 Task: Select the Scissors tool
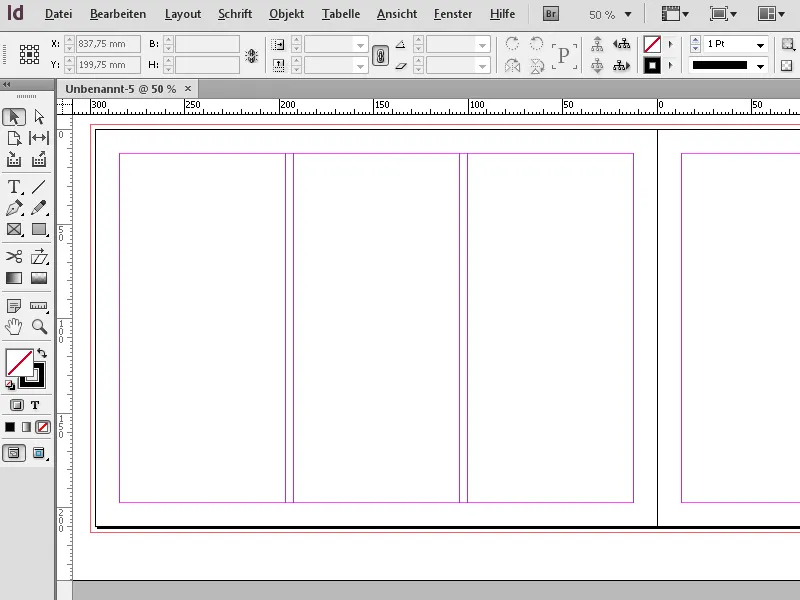tap(14, 256)
